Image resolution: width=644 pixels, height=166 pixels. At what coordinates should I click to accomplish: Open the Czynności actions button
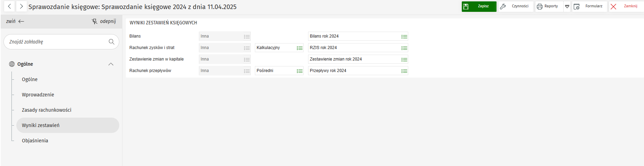[x=516, y=7]
